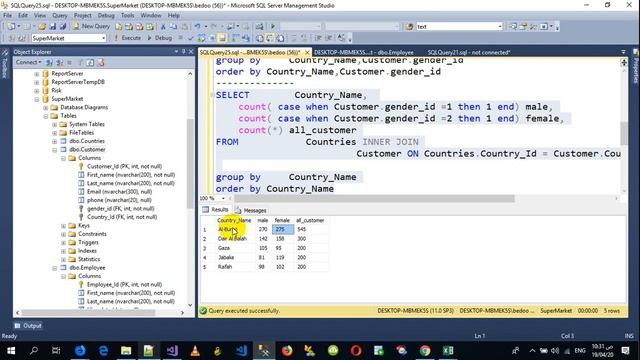This screenshot has width=640, height=360.
Task: Click the query editor horizontal scrollbar
Action: tap(373, 198)
